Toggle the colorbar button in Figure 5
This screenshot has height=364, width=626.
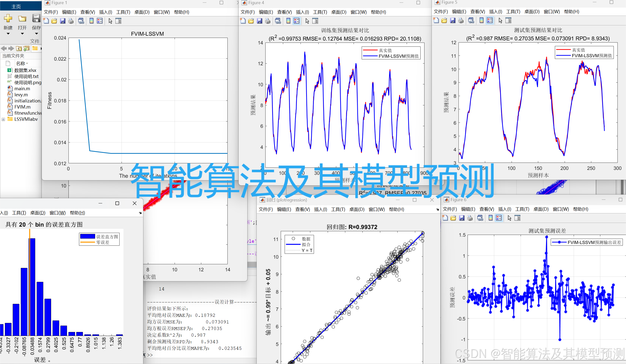482,20
